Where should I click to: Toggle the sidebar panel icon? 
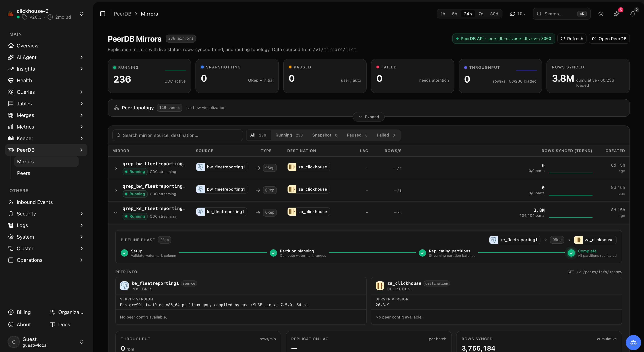(x=102, y=14)
